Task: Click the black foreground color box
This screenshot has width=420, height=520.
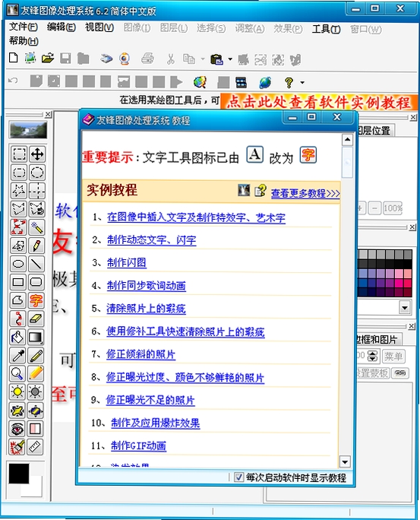Action: click(19, 473)
